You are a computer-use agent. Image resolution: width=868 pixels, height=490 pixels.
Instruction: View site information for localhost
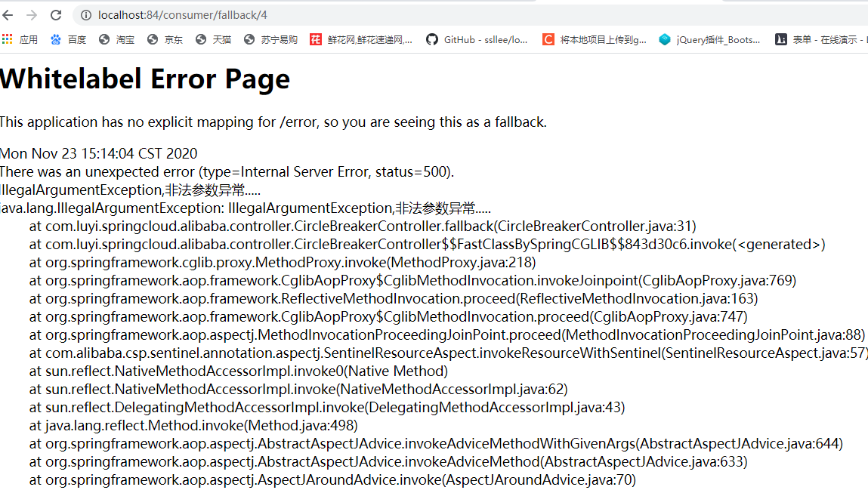click(x=86, y=15)
